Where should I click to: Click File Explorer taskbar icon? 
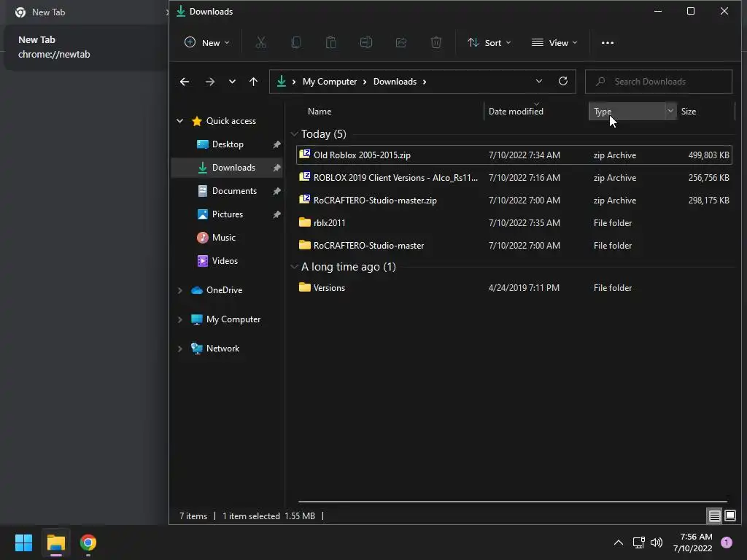pyautogui.click(x=55, y=542)
